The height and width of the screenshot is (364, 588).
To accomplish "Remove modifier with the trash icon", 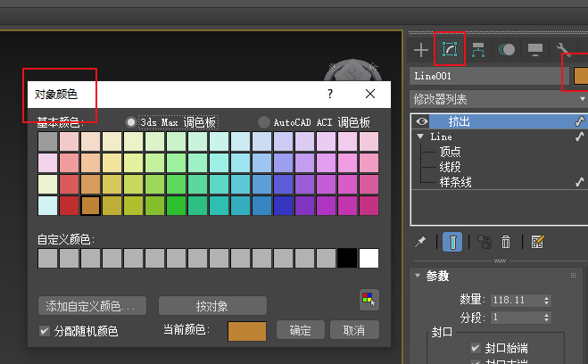I will 506,242.
